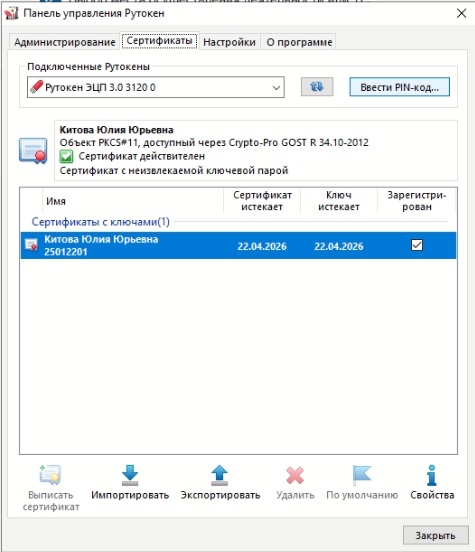Click the refresh tokens arrows button
Image resolution: width=475 pixels, height=552 pixels.
pos(317,87)
